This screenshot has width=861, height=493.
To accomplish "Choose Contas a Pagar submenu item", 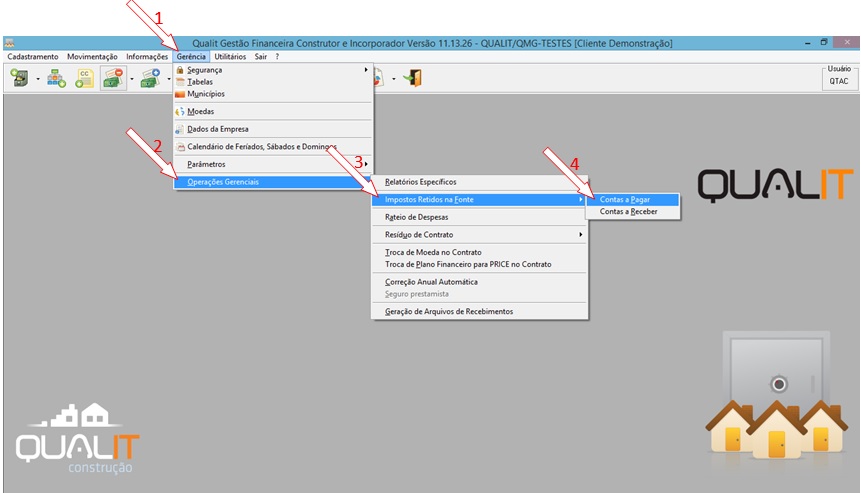I will pos(633,199).
